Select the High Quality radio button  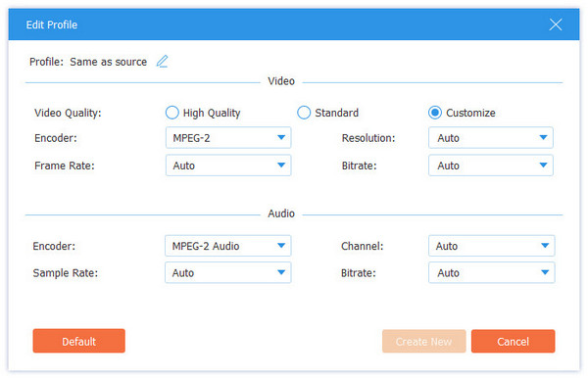172,113
